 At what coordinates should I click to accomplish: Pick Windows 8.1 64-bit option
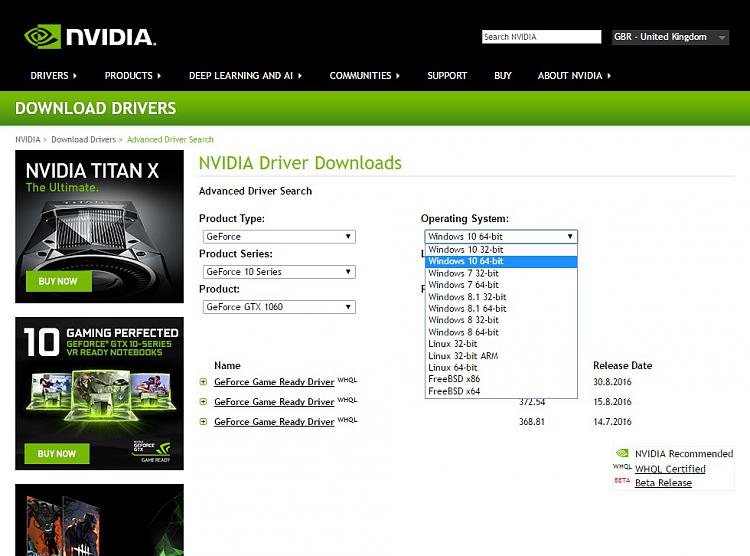point(501,309)
